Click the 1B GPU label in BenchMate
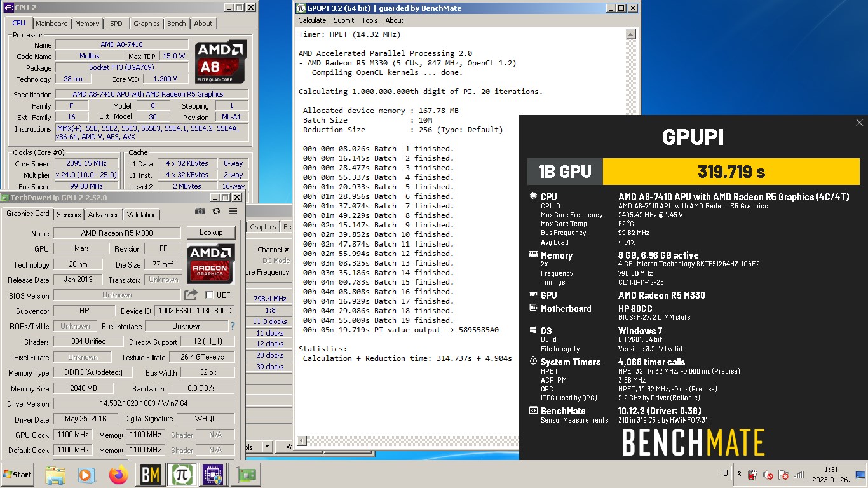868x488 pixels. tap(565, 172)
